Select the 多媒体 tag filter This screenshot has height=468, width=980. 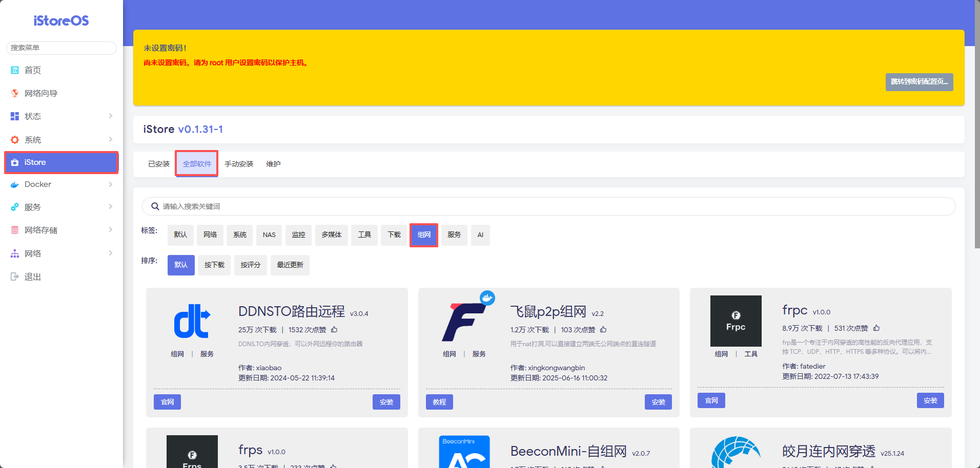pyautogui.click(x=332, y=235)
